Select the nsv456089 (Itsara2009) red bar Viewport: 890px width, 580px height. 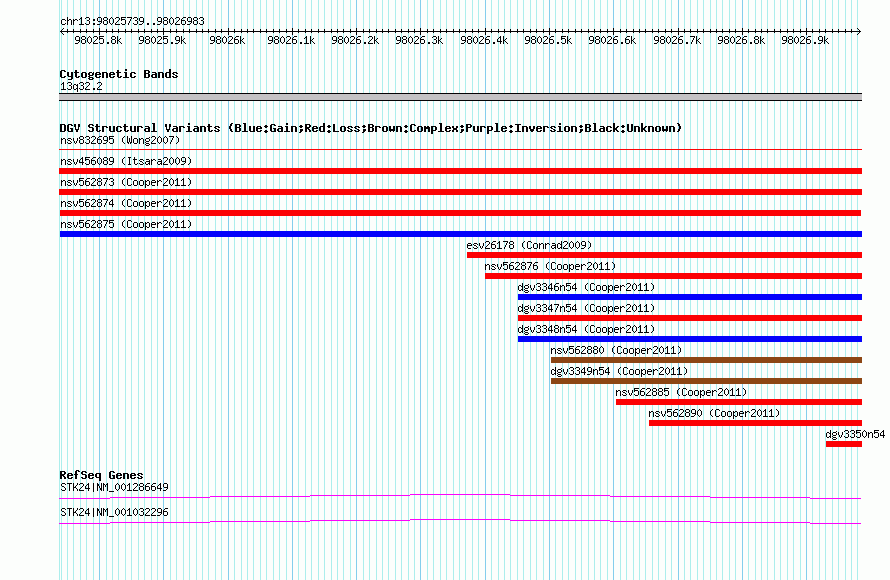tap(460, 171)
